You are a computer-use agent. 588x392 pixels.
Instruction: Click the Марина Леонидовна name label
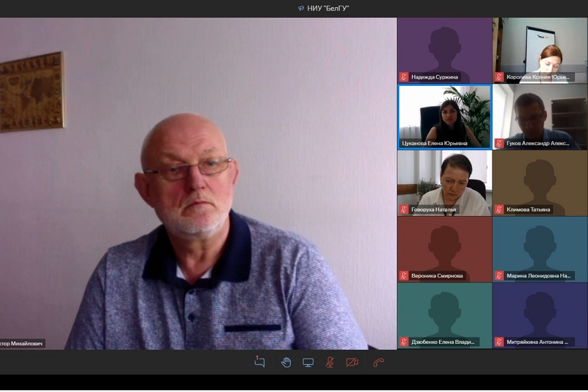click(x=539, y=275)
